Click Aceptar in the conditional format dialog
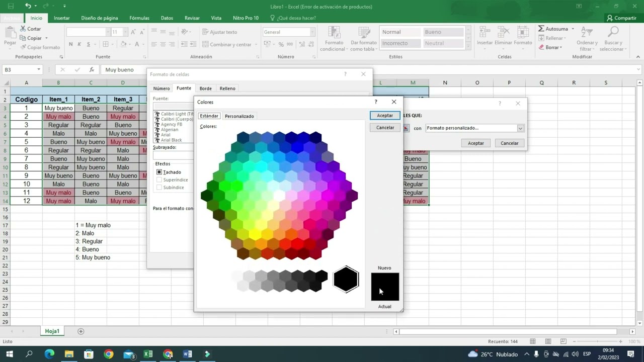Image resolution: width=644 pixels, height=362 pixels. [x=476, y=143]
